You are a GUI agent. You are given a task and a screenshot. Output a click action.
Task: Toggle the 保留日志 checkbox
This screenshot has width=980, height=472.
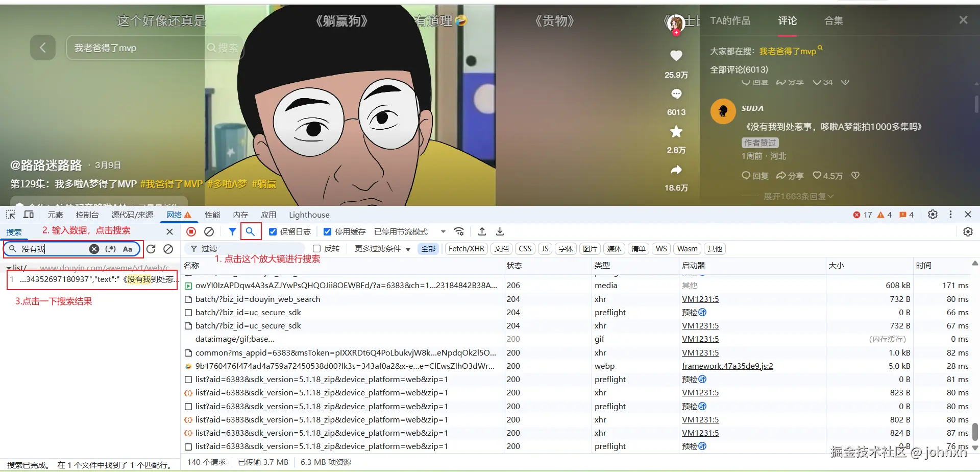(x=273, y=232)
